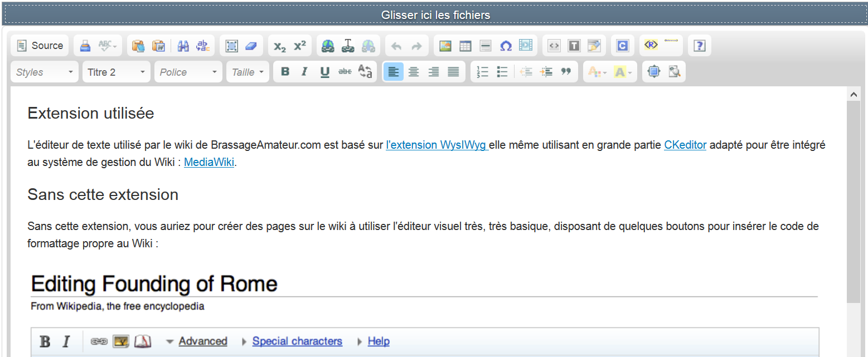
Task: Click the Source view button
Action: pyautogui.click(x=40, y=46)
